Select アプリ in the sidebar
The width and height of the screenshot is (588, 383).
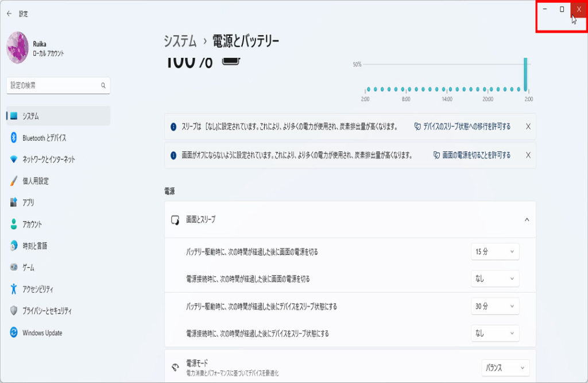[28, 203]
